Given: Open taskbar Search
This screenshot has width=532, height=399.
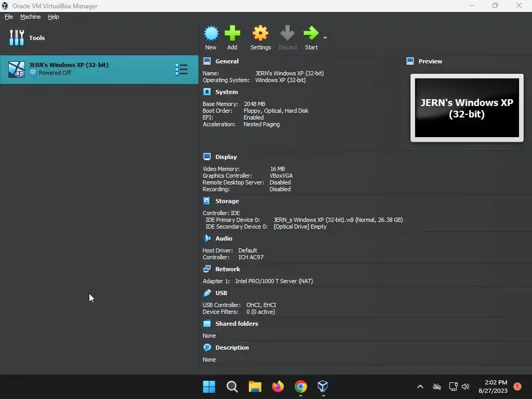Looking at the screenshot, I should [x=232, y=387].
